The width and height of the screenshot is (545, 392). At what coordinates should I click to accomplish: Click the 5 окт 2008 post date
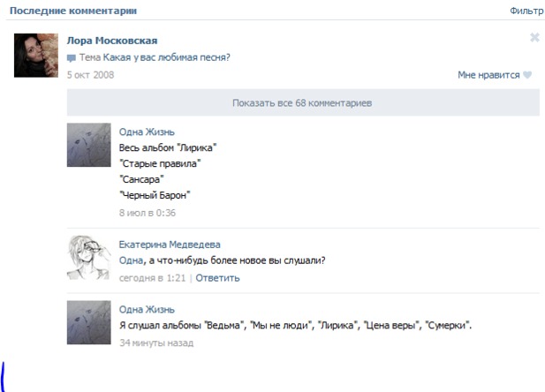[90, 75]
